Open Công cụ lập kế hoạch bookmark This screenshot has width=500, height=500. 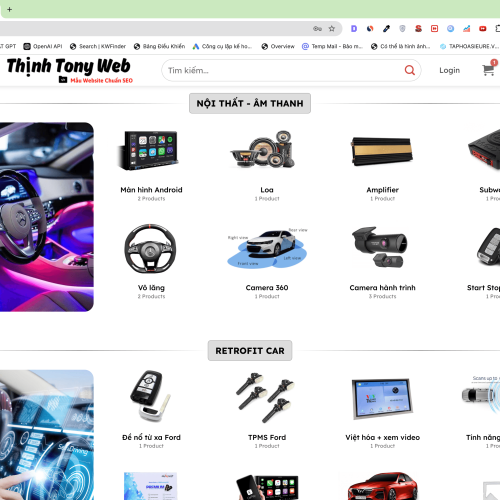point(222,46)
